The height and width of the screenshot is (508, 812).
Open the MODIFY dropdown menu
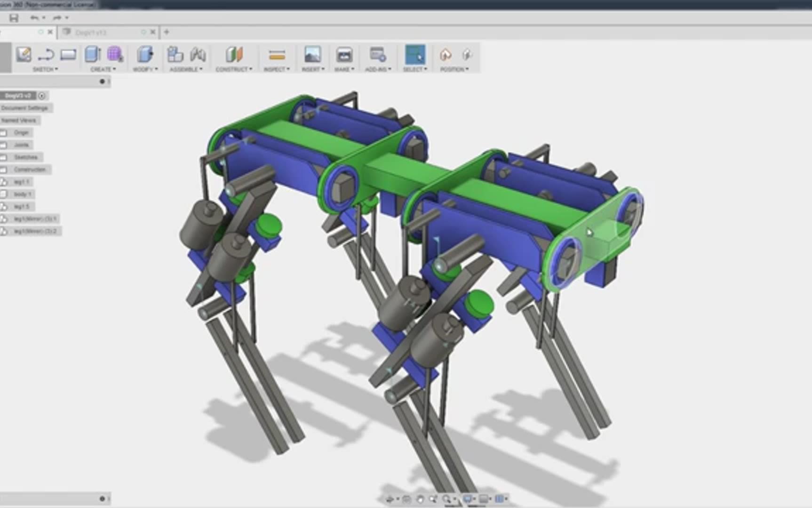coord(145,69)
